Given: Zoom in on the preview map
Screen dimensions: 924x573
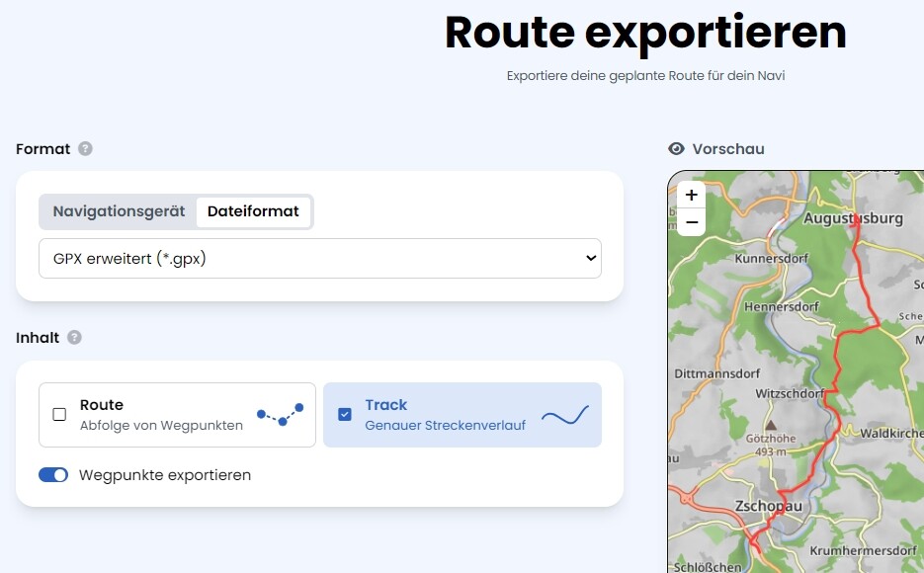Looking at the screenshot, I should (x=692, y=196).
